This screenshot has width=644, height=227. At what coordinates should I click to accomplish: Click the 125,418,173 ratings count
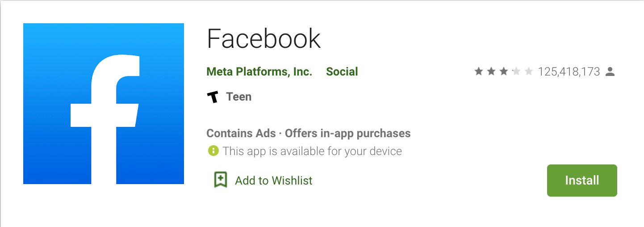pyautogui.click(x=569, y=71)
